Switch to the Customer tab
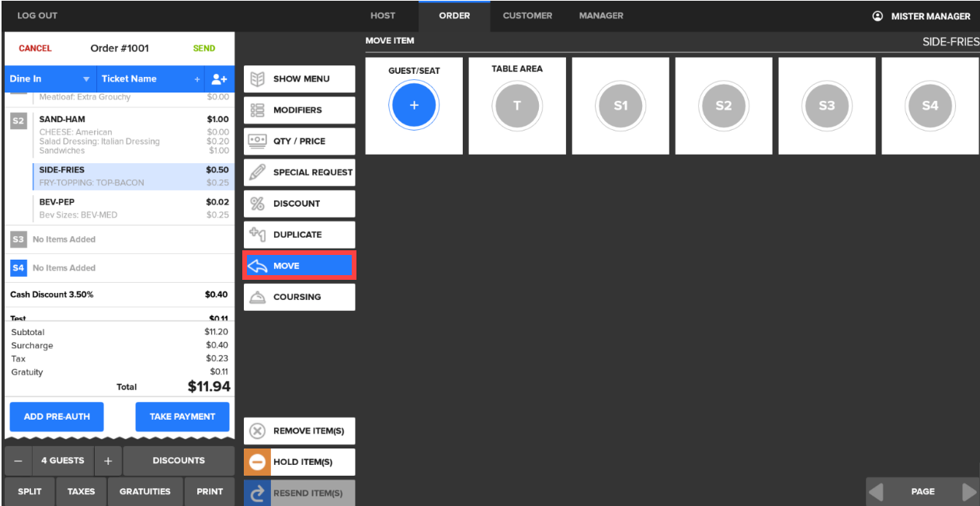 (527, 16)
